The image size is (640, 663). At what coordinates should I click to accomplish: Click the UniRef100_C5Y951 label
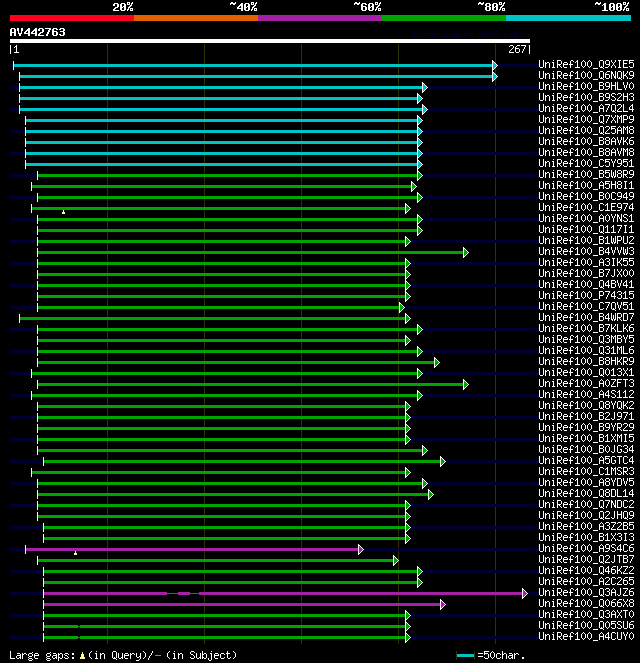click(586, 163)
